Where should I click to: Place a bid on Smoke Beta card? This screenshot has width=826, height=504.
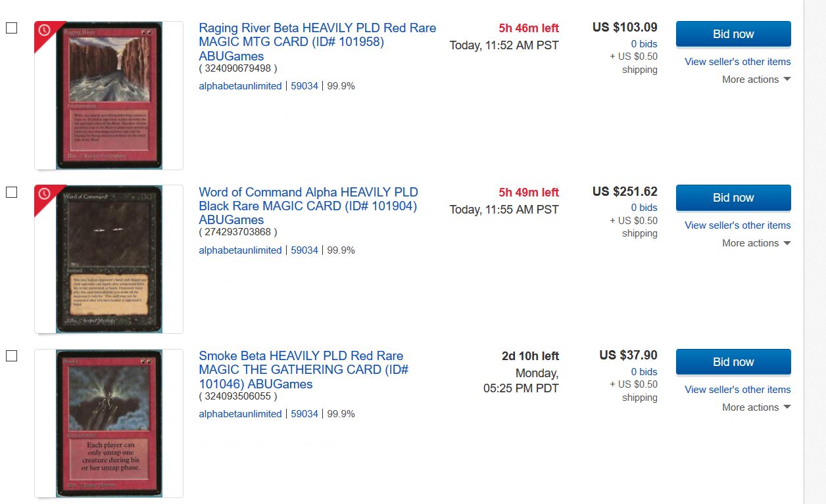coord(733,362)
